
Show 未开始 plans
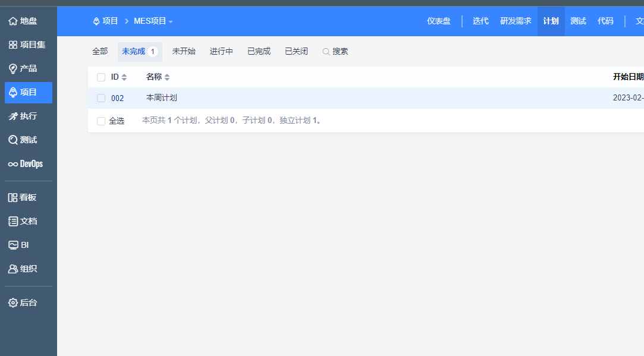[x=184, y=52]
